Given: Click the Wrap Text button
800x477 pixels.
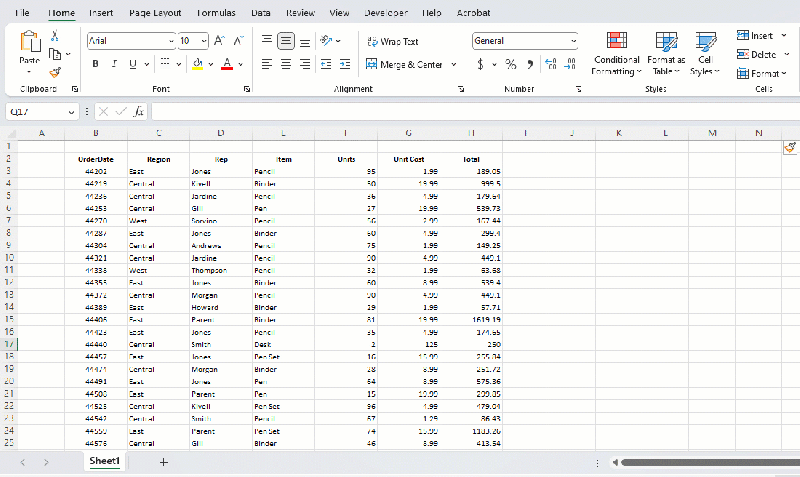Looking at the screenshot, I should pyautogui.click(x=393, y=41).
